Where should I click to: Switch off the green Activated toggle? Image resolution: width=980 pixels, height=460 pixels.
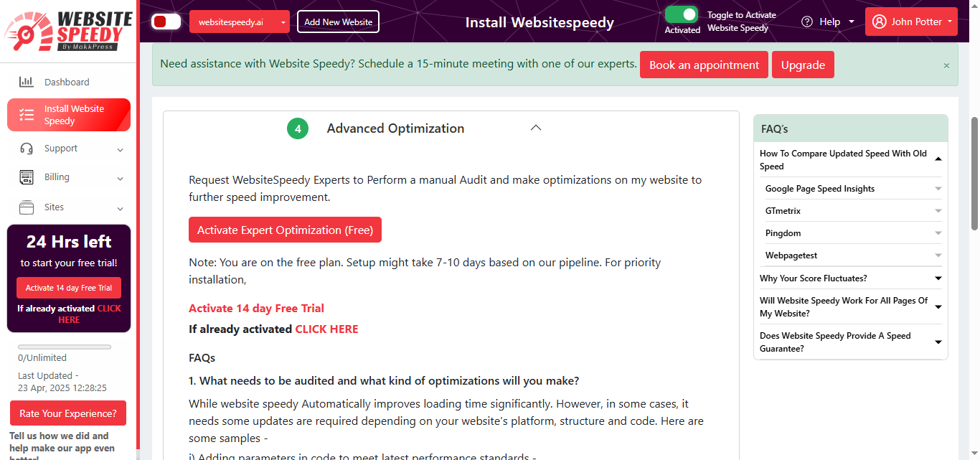682,15
